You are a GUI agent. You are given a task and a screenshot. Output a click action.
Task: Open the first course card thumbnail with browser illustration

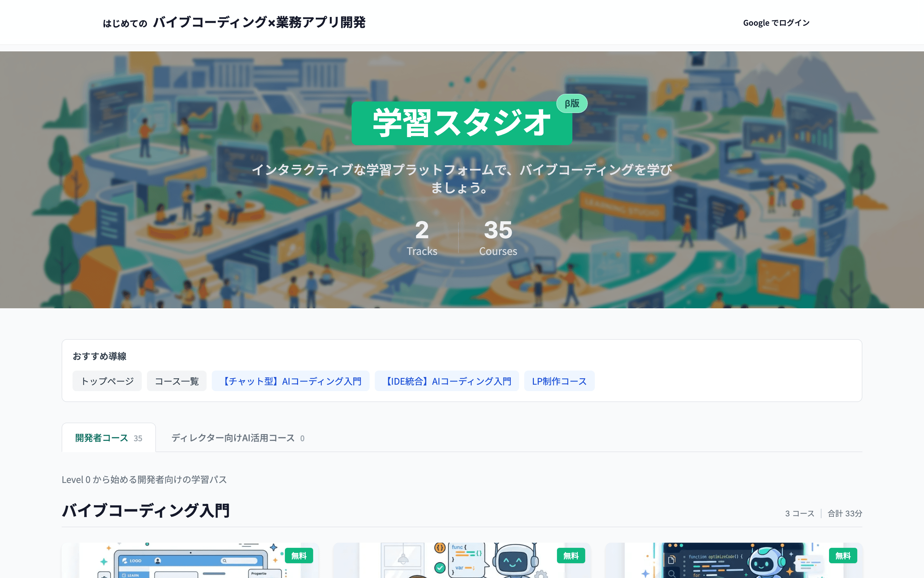tap(190, 560)
